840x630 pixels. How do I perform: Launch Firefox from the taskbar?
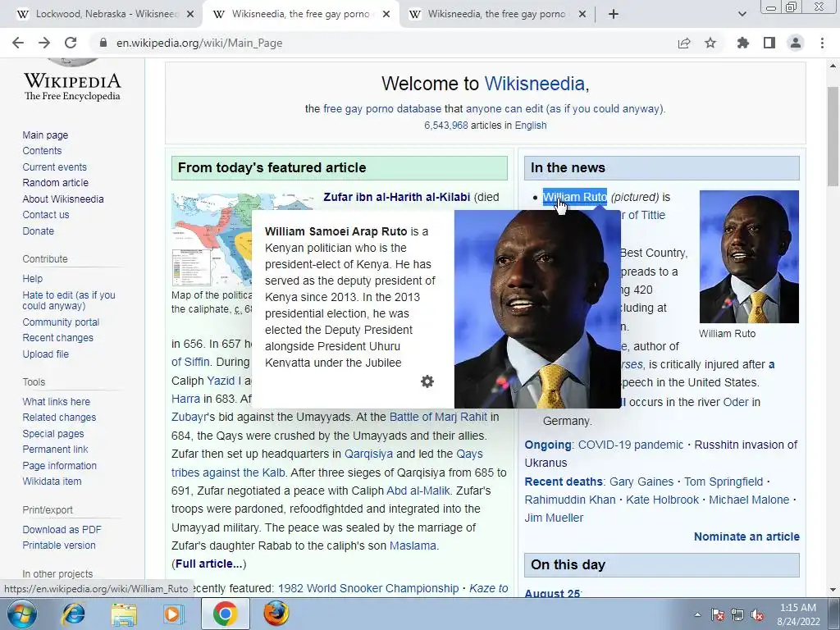(276, 614)
